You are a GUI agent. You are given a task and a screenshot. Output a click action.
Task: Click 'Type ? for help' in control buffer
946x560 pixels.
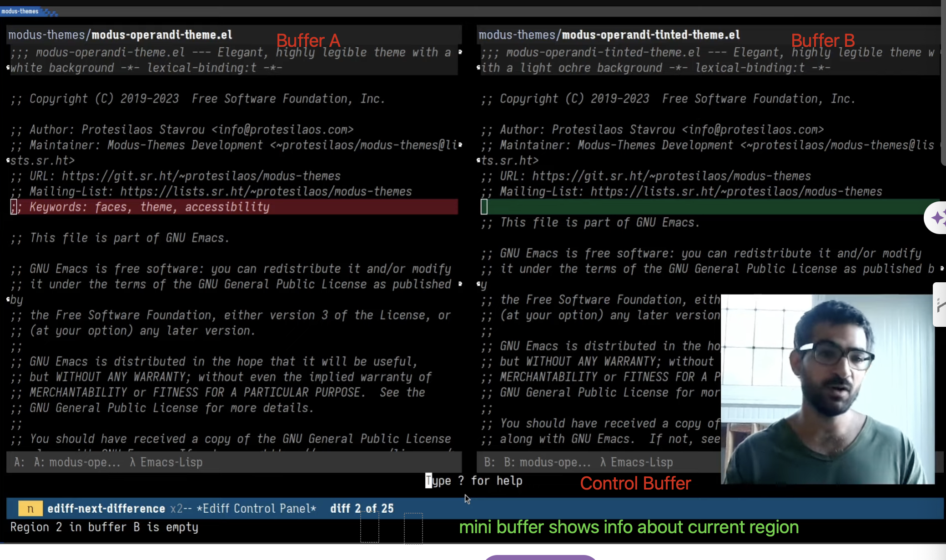coord(474,480)
